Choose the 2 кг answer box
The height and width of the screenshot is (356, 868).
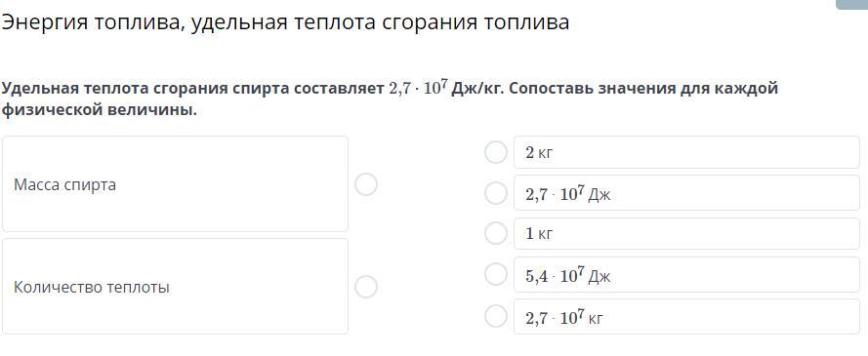[686, 152]
